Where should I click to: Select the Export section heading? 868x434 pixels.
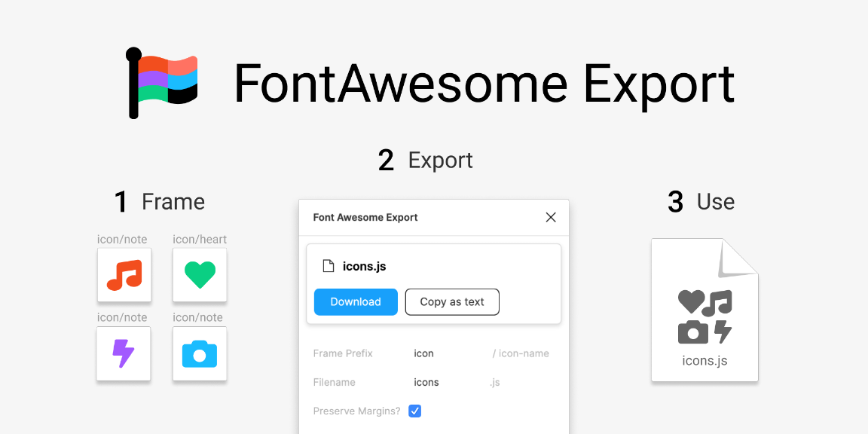click(x=426, y=160)
